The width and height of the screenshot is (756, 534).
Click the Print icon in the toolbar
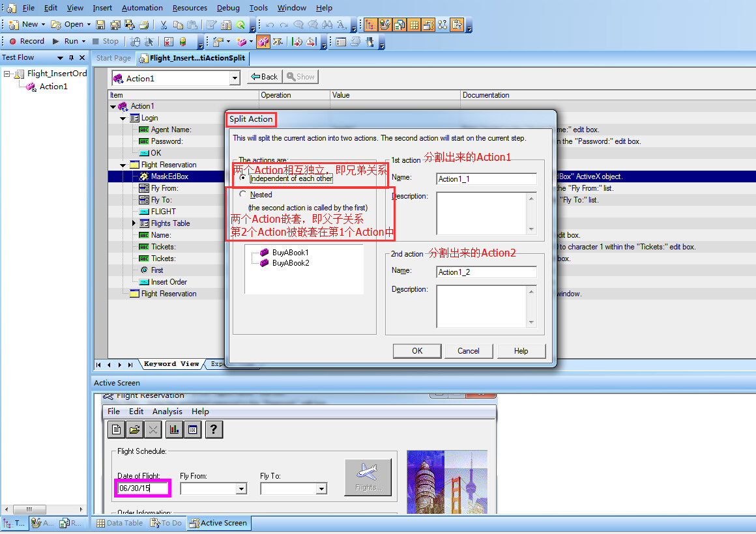[x=143, y=25]
